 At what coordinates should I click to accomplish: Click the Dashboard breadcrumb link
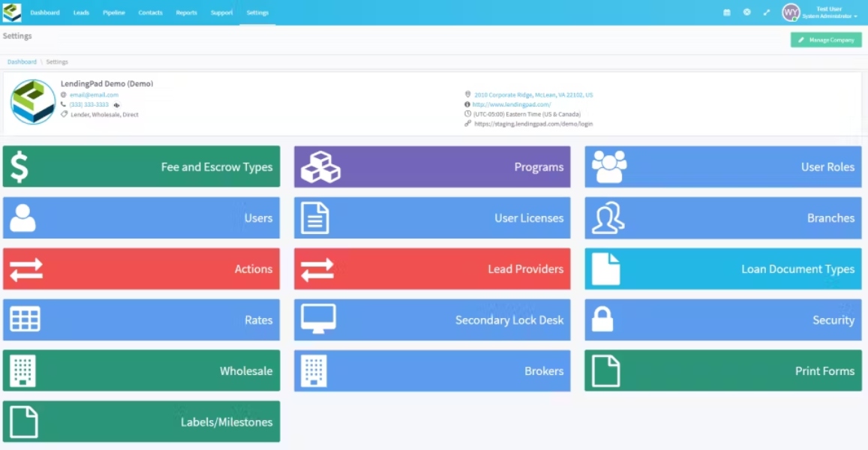(x=22, y=62)
